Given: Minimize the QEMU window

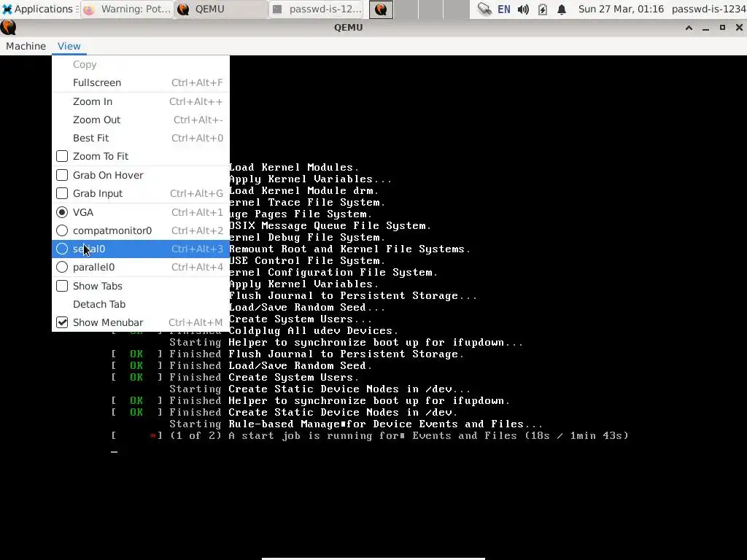Looking at the screenshot, I should (705, 28).
